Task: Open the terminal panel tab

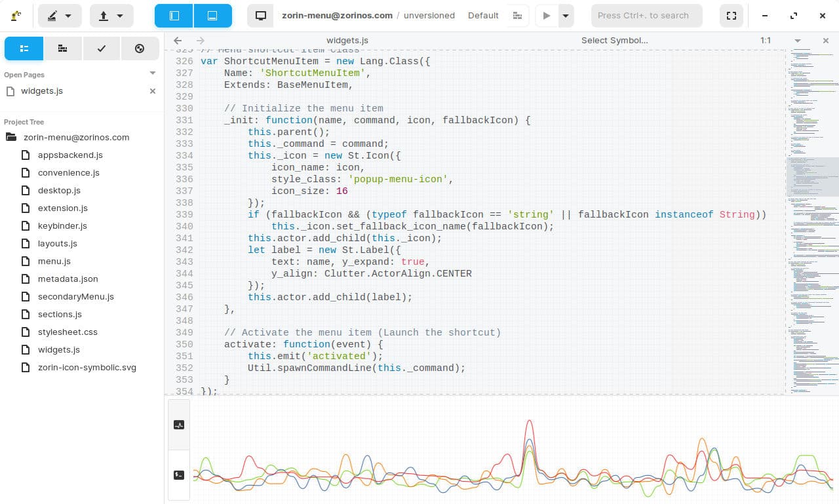Action: click(179, 475)
